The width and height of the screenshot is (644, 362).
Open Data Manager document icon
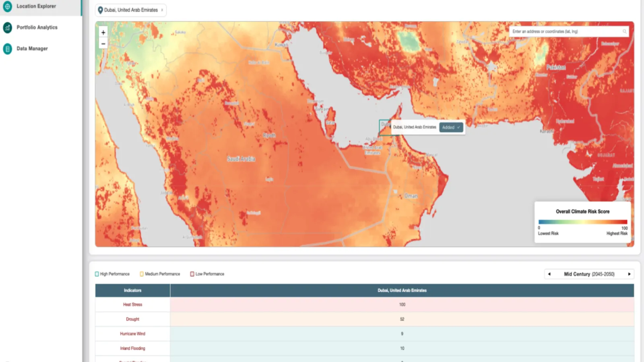point(8,49)
